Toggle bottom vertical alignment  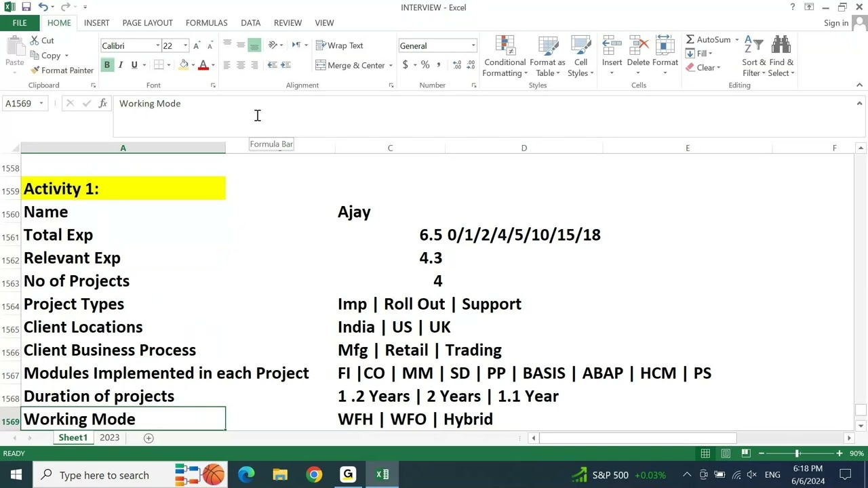(x=254, y=45)
